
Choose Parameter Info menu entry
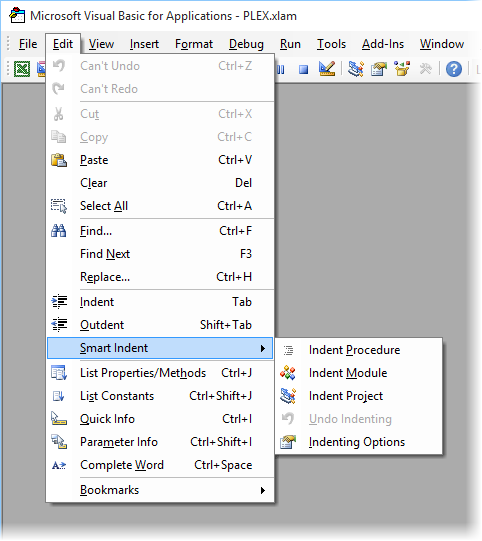tap(160, 442)
